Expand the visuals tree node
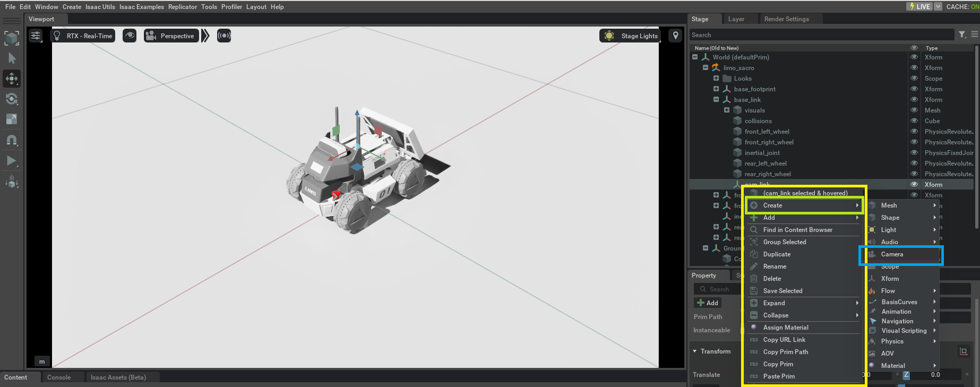This screenshot has height=387, width=980. (727, 110)
